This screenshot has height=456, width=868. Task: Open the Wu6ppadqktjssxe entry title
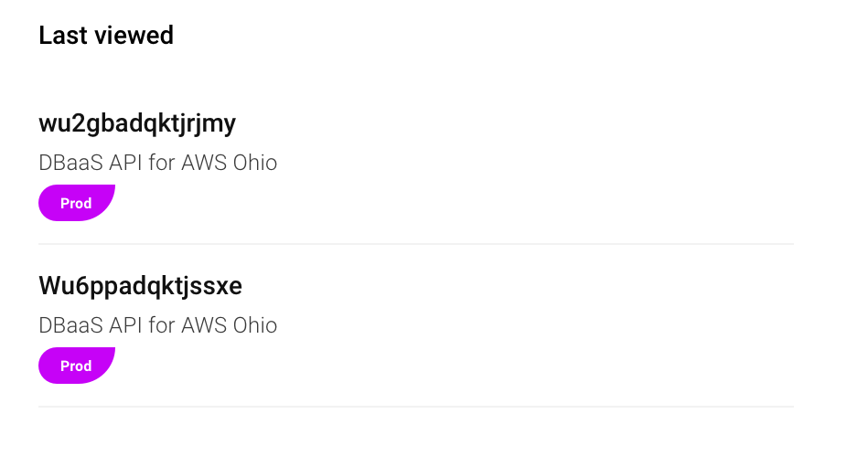[x=140, y=287]
